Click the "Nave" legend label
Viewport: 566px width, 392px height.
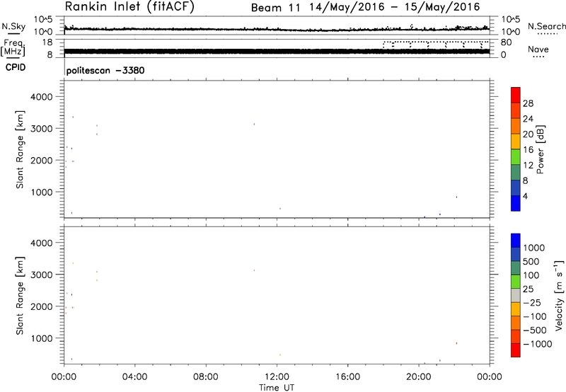538,49
